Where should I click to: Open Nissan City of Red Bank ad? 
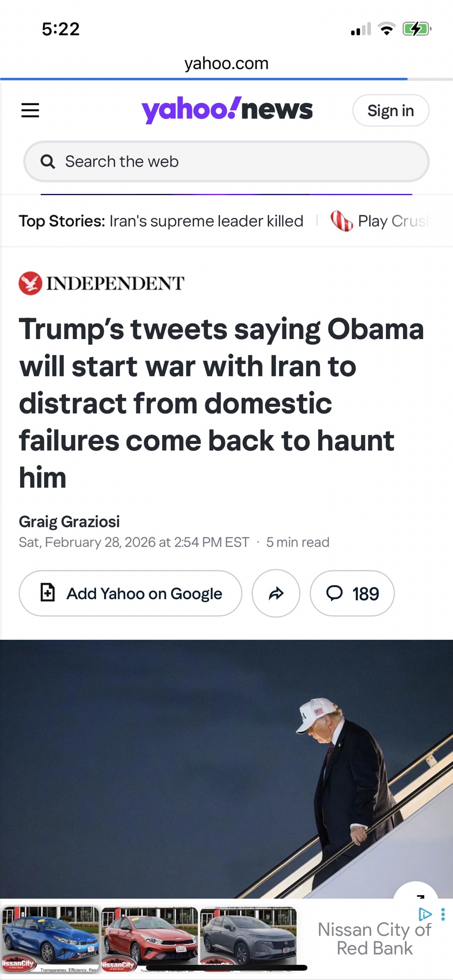(375, 939)
